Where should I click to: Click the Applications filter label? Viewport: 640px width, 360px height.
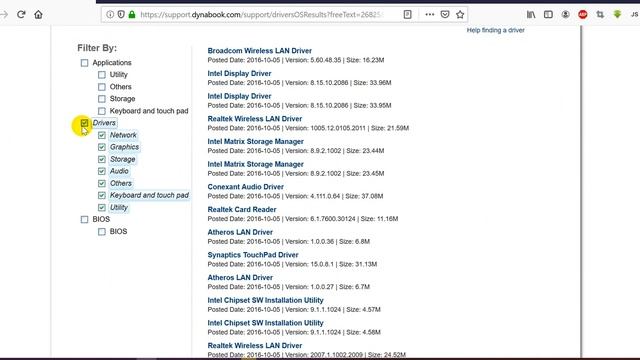tap(112, 63)
